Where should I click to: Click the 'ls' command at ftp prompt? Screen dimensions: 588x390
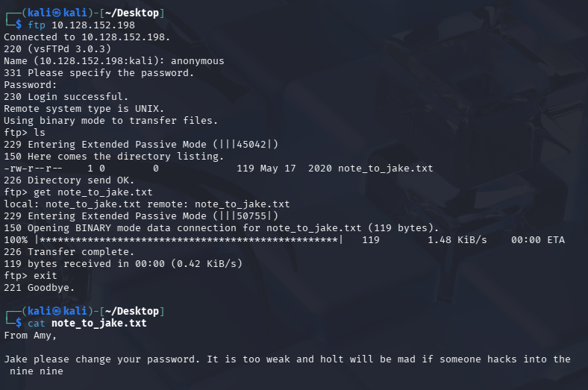click(40, 132)
